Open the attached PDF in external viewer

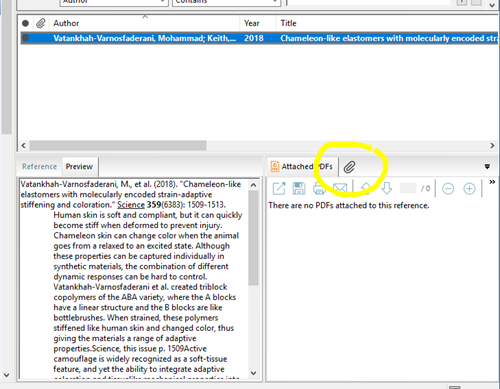[x=279, y=188]
